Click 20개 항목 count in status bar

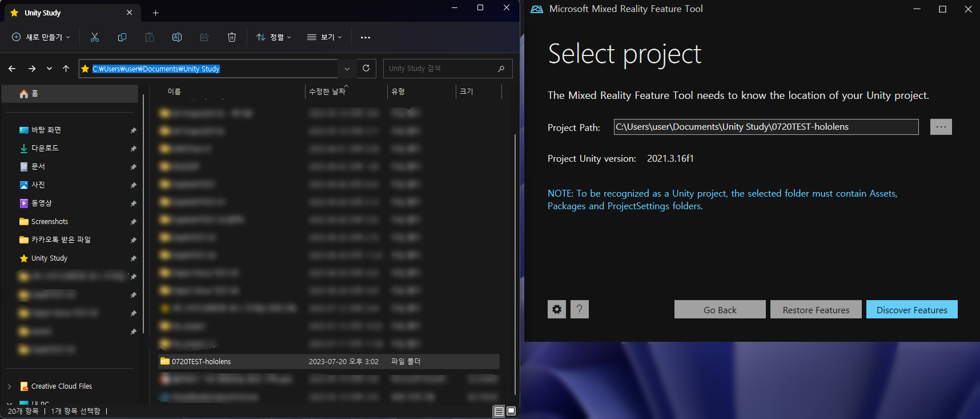[23, 411]
